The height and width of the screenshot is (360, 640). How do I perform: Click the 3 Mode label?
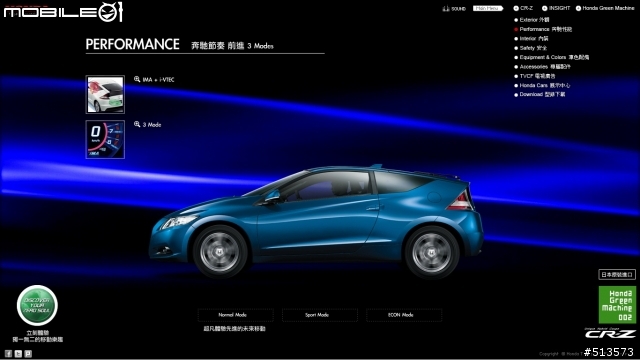click(x=152, y=124)
